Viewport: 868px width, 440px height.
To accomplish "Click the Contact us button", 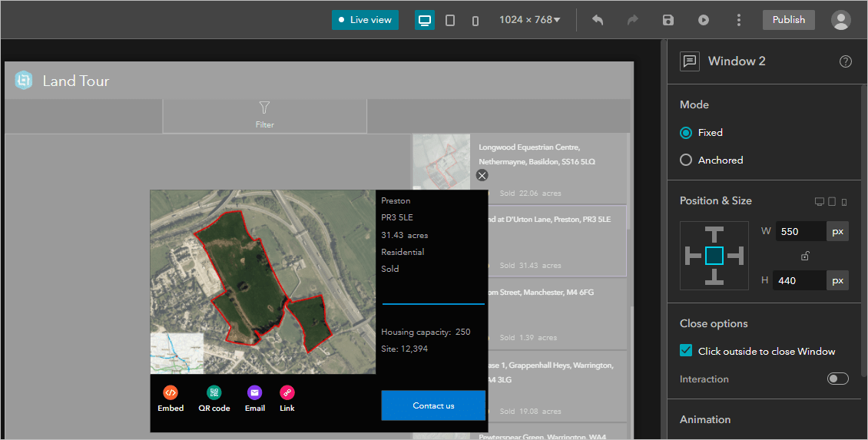I will click(x=433, y=405).
